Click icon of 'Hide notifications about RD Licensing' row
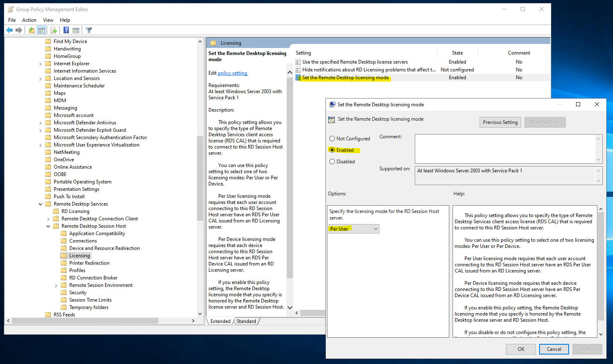Image resolution: width=613 pixels, height=364 pixels. click(x=298, y=70)
